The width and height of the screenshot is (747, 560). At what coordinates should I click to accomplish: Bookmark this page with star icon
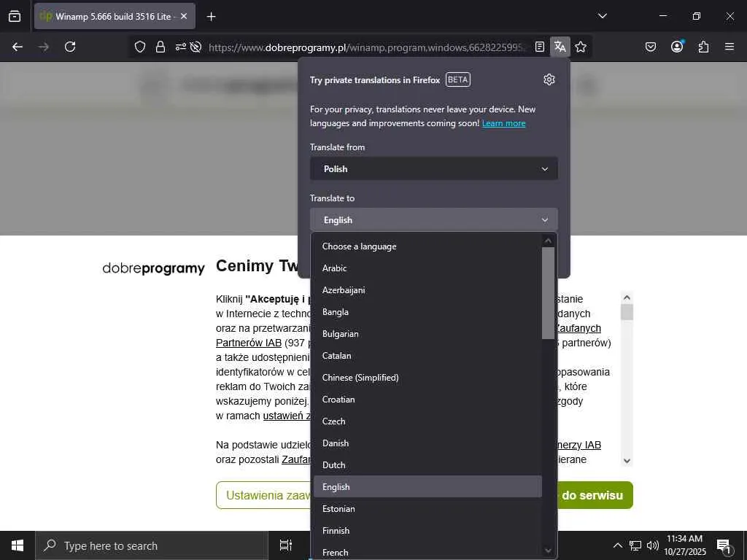pos(581,47)
